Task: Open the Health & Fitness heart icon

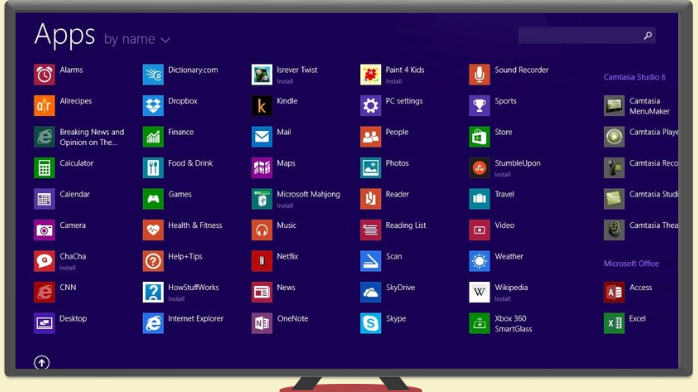Action: (x=153, y=230)
